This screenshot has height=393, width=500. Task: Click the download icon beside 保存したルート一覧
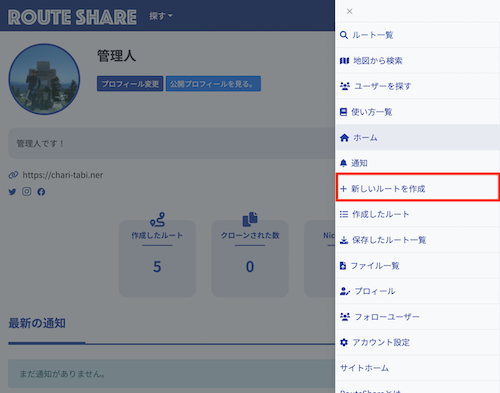[344, 240]
